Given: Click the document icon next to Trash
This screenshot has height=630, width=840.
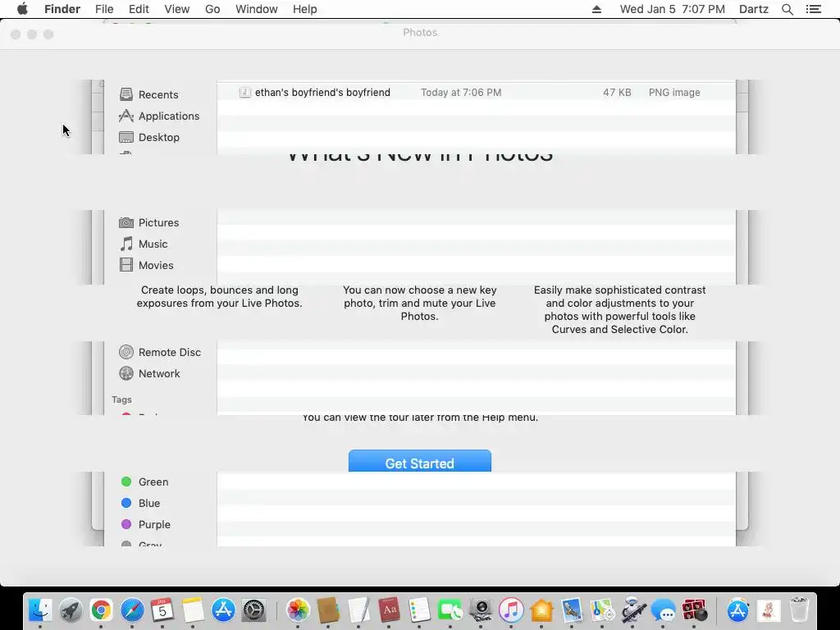Looking at the screenshot, I should 768,609.
